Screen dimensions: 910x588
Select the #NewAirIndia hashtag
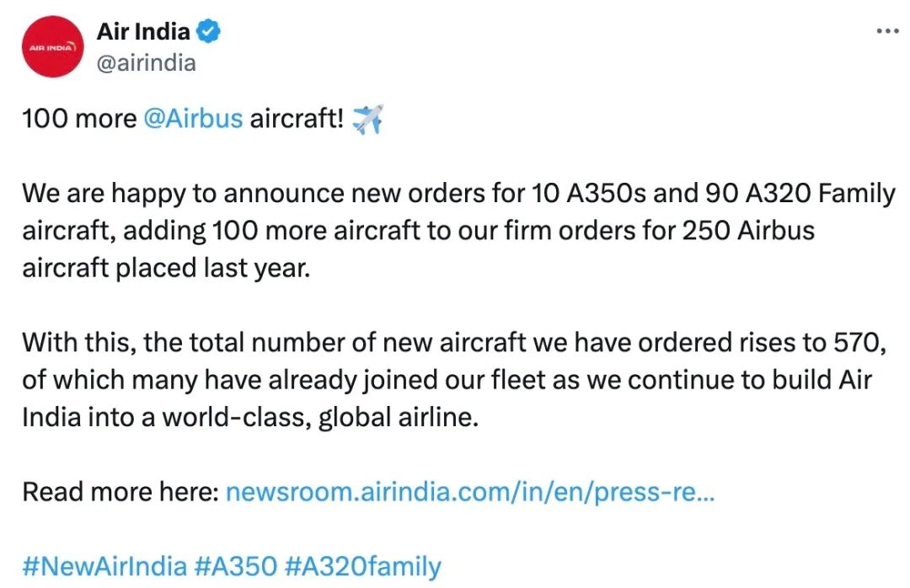pyautogui.click(x=104, y=566)
